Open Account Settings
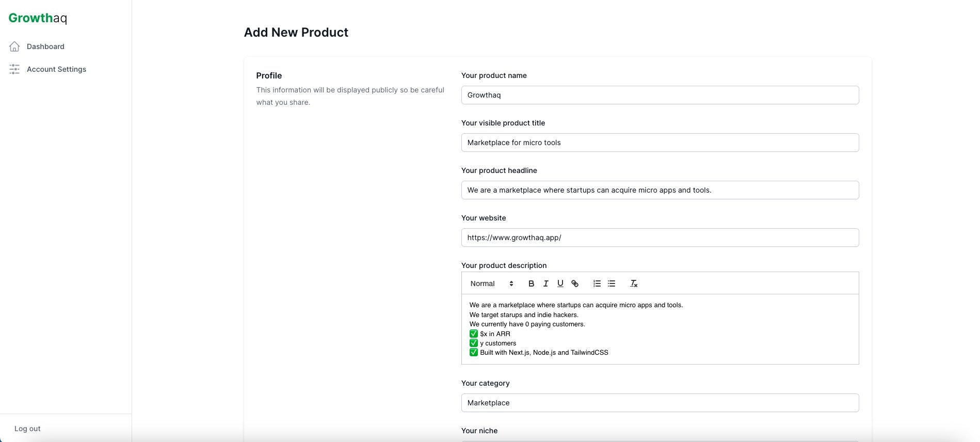980x442 pixels. (56, 69)
